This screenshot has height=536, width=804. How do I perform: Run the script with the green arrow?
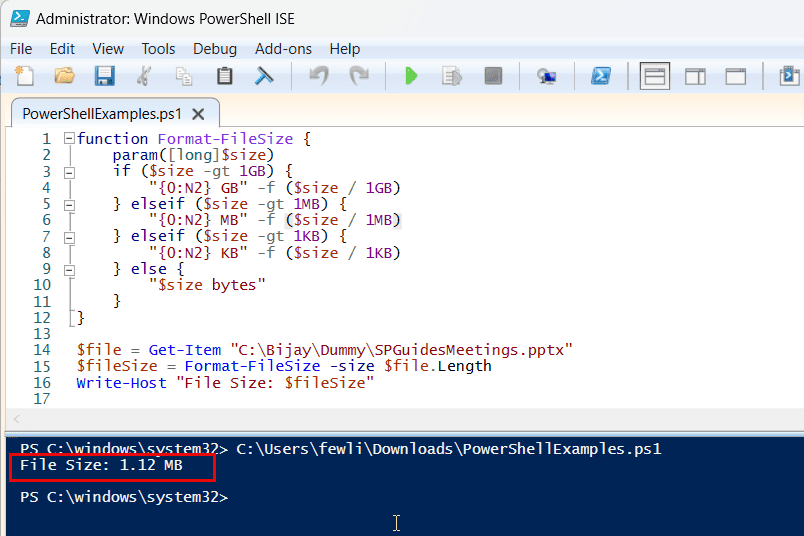(x=411, y=76)
